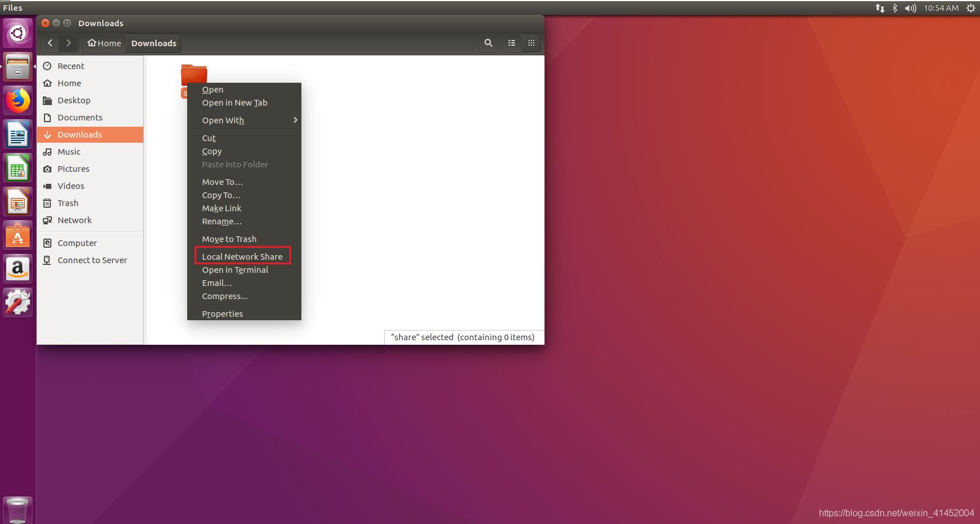The image size is (980, 524).
Task: Open the system gear menu in top bar
Action: tap(970, 8)
